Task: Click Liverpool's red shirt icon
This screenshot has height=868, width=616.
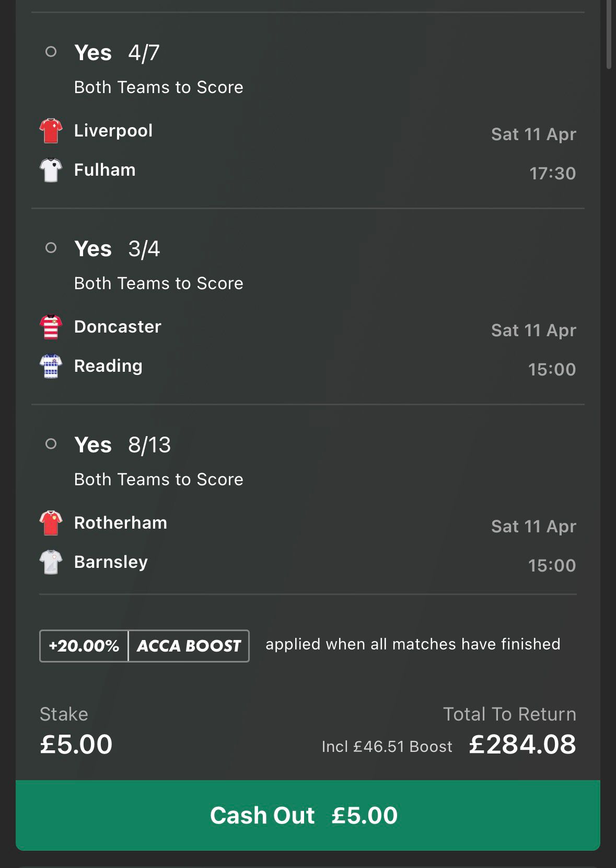Action: [x=51, y=131]
